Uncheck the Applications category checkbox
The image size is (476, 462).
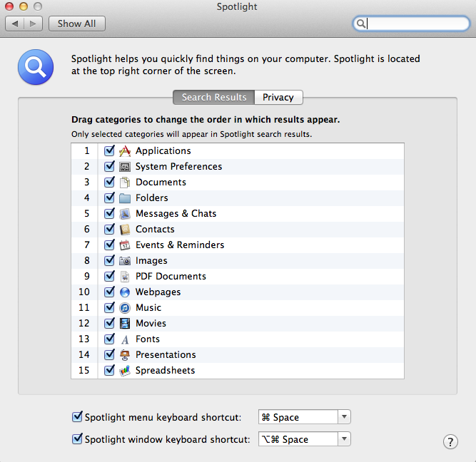[109, 150]
